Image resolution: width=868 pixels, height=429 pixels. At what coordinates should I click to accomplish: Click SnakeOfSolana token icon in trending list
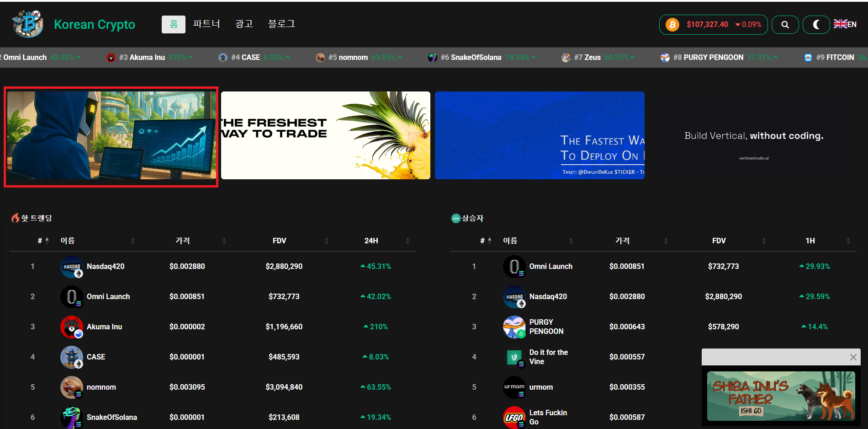tap(72, 418)
